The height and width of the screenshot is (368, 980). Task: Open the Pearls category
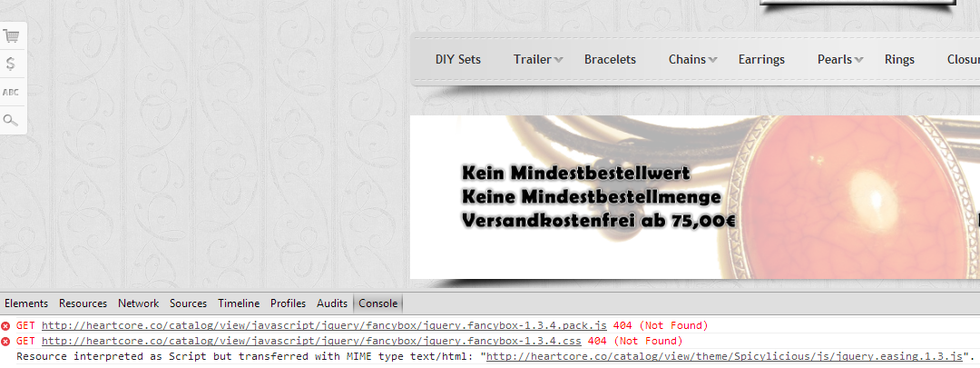[835, 59]
